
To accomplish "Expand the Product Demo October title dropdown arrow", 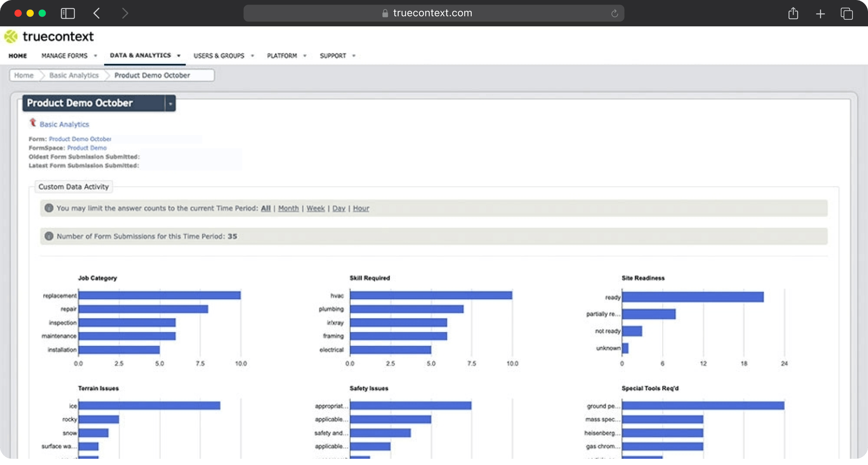I will (x=170, y=103).
